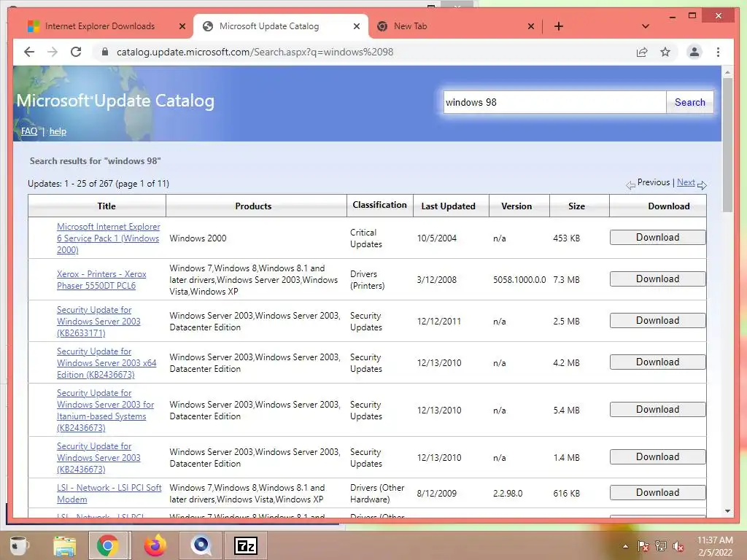Screen dimensions: 747x560
Task: Open the Itanium-based Systems (KB2436673) update link
Action: point(105,410)
